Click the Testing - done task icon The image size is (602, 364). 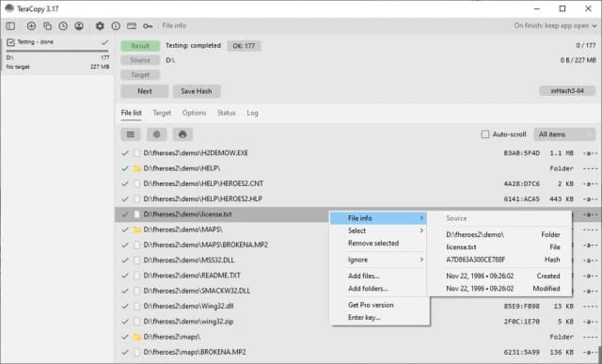coord(10,42)
